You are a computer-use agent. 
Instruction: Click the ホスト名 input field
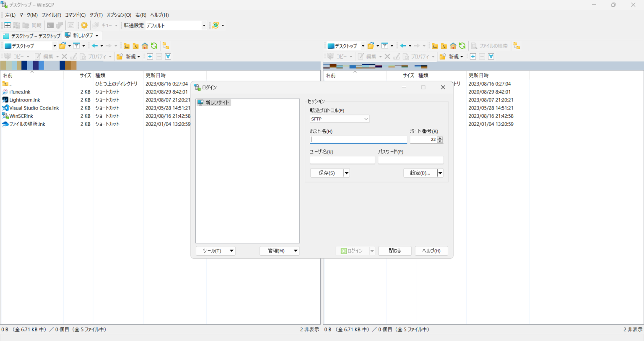[x=358, y=140]
